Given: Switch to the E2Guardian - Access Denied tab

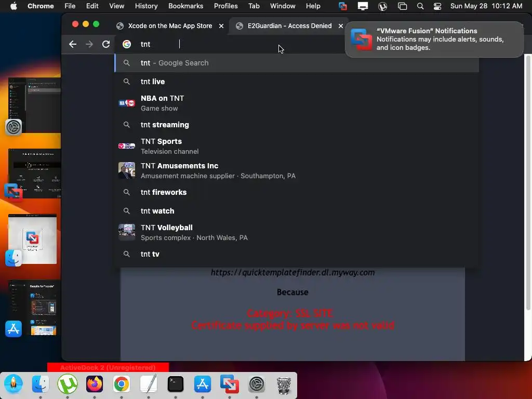Looking at the screenshot, I should tap(289, 26).
